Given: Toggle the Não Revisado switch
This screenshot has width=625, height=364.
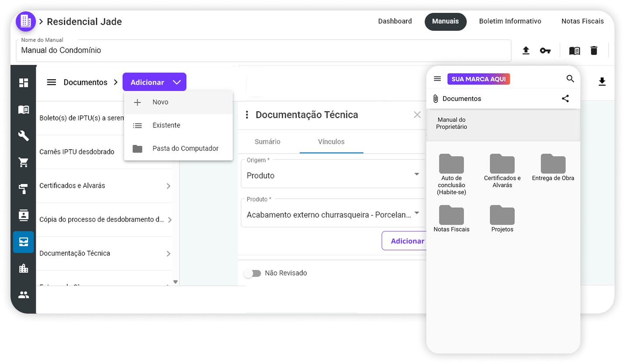Looking at the screenshot, I should (252, 273).
